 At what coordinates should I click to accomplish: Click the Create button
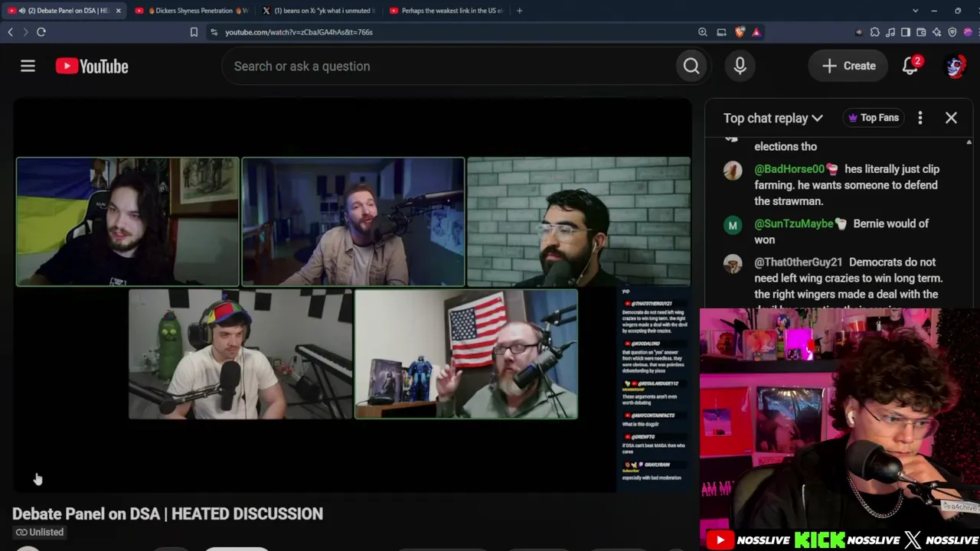click(848, 67)
